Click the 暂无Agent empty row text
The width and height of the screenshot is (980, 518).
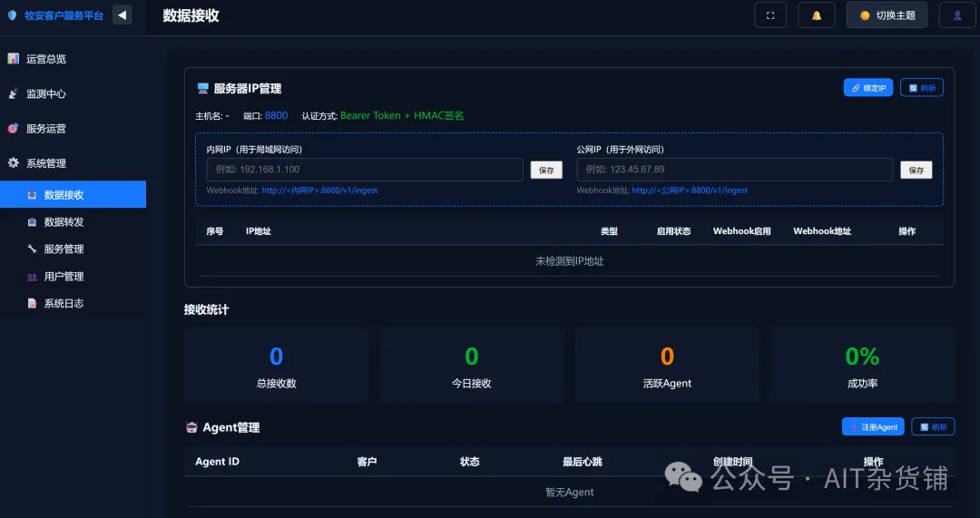569,493
